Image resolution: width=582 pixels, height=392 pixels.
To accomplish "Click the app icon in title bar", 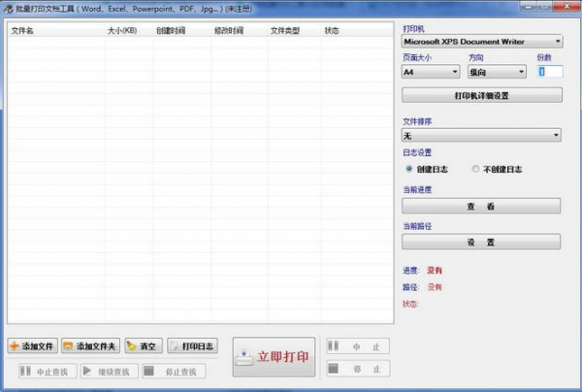I will pos(8,9).
